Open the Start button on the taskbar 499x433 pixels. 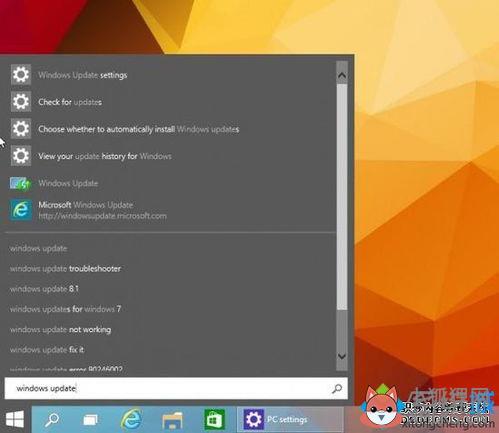15,419
